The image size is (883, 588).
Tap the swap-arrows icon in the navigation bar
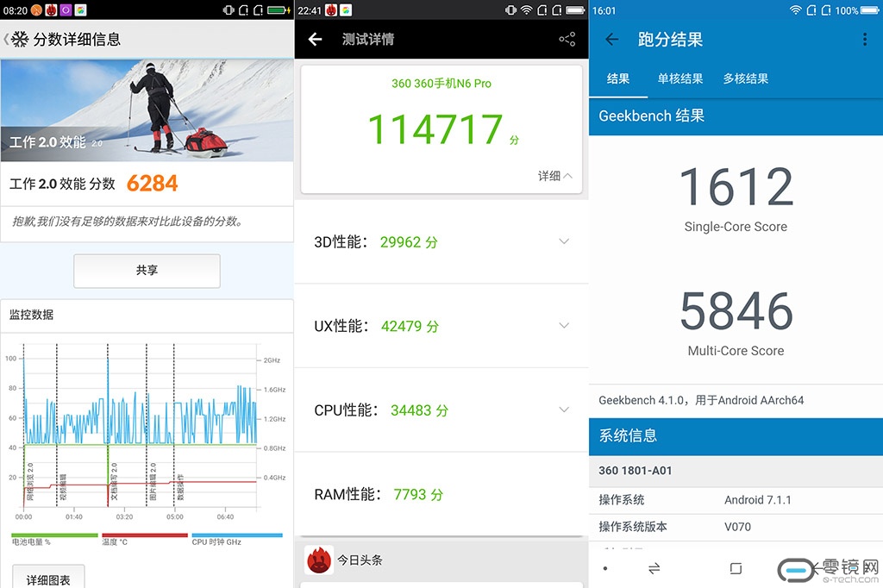654,568
